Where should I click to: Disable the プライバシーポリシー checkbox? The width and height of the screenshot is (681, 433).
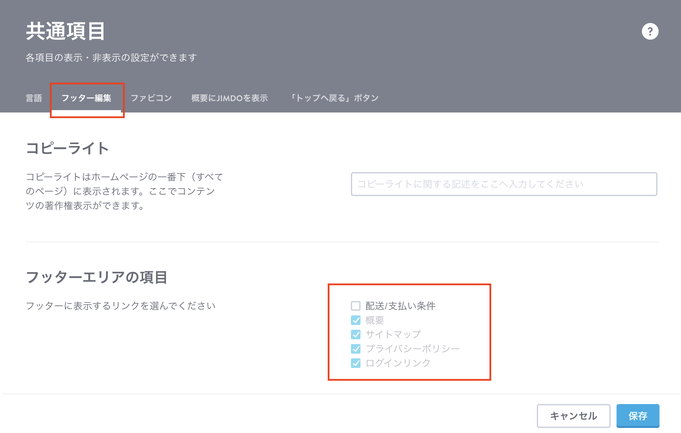pyautogui.click(x=356, y=349)
